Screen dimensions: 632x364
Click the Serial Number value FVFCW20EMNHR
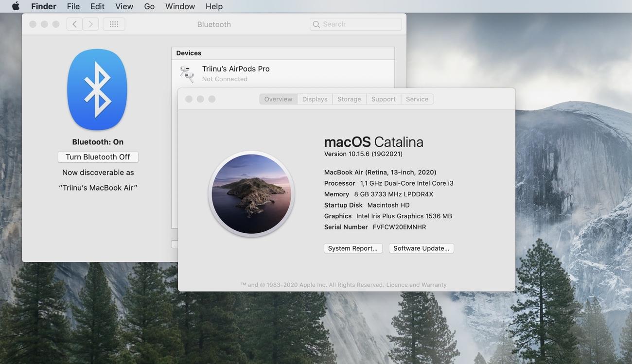pyautogui.click(x=400, y=227)
